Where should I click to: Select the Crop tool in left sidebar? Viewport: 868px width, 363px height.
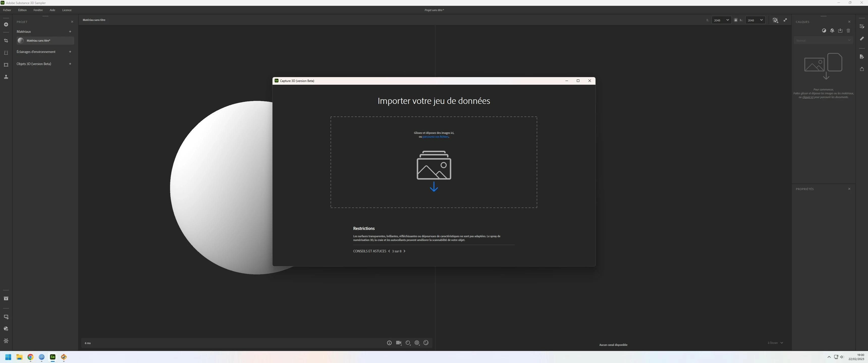pyautogui.click(x=6, y=41)
